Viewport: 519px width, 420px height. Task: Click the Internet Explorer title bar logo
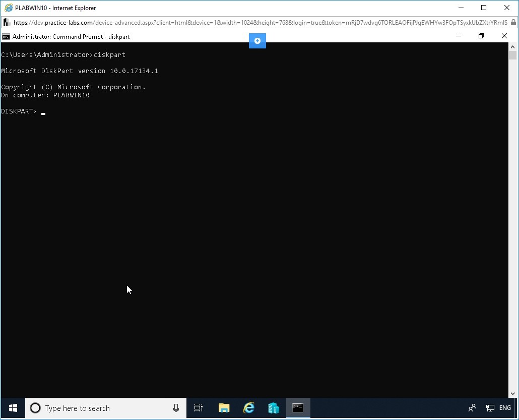pyautogui.click(x=9, y=8)
